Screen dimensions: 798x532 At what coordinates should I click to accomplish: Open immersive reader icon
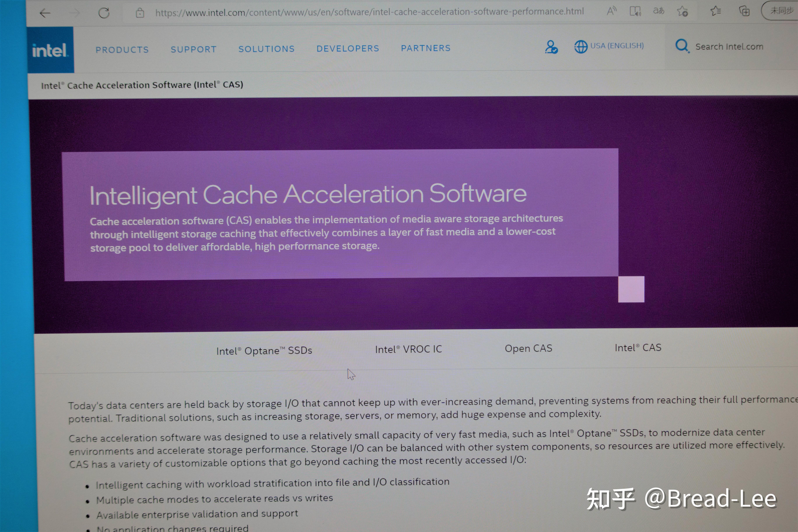point(635,11)
